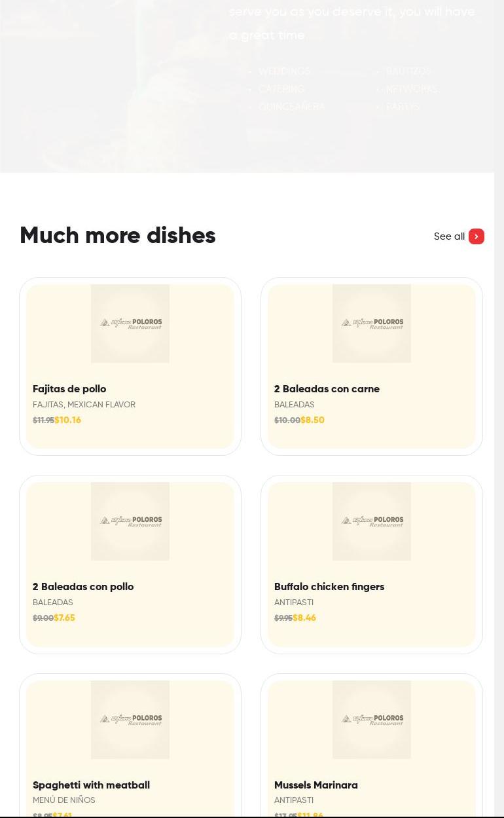
Task: Open the Mussels Marinara thumbnail
Action: tap(372, 719)
